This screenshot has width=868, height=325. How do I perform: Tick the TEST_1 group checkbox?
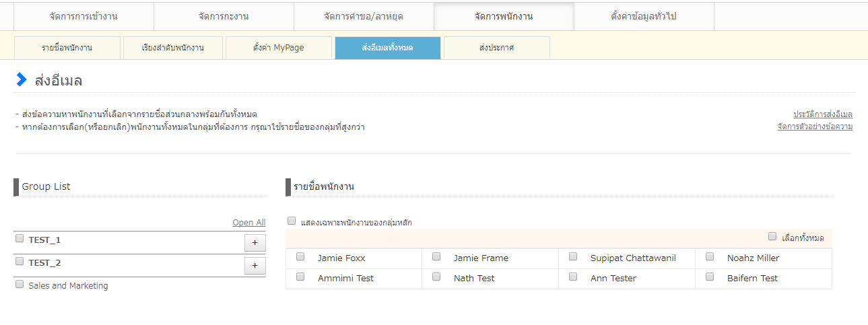[20, 238]
